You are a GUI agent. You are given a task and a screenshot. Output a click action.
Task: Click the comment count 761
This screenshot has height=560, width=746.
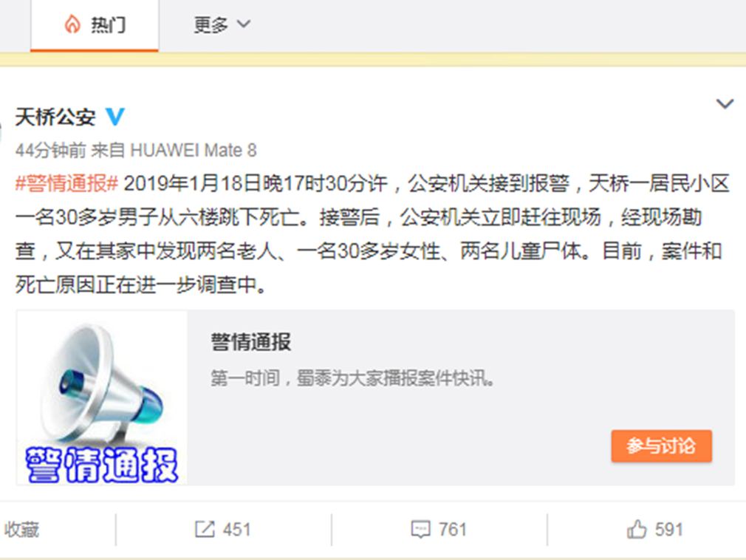pyautogui.click(x=453, y=530)
